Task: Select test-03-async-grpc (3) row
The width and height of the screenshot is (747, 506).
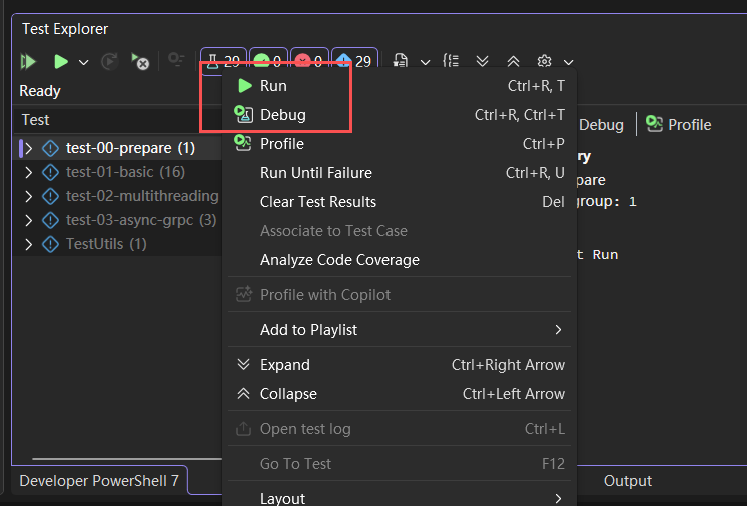Action: 119,220
